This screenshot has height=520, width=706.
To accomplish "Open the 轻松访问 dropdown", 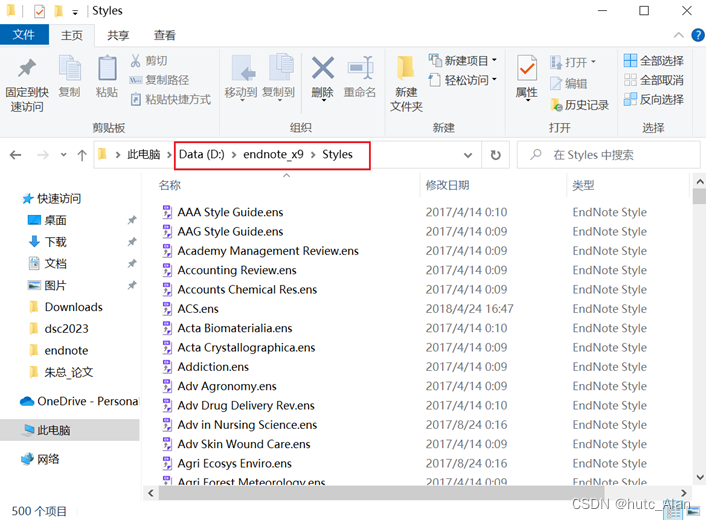I will pyautogui.click(x=463, y=80).
